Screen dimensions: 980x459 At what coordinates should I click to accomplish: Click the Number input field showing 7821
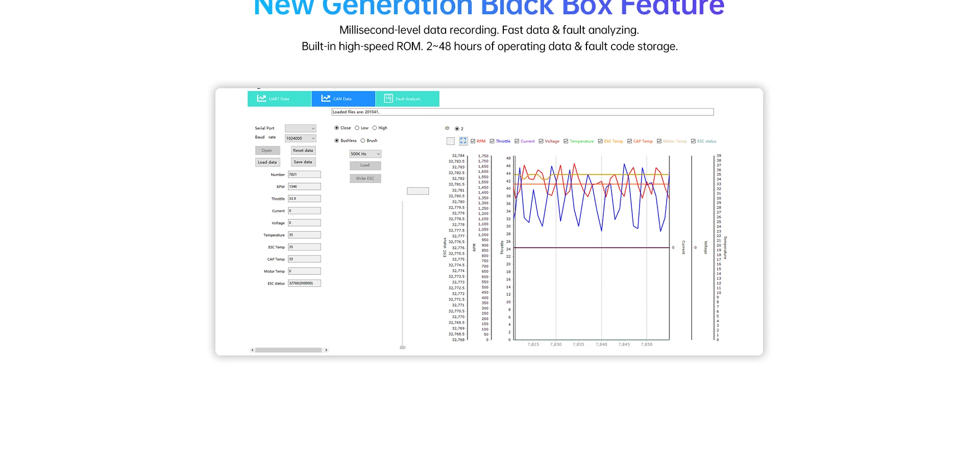[x=304, y=174]
